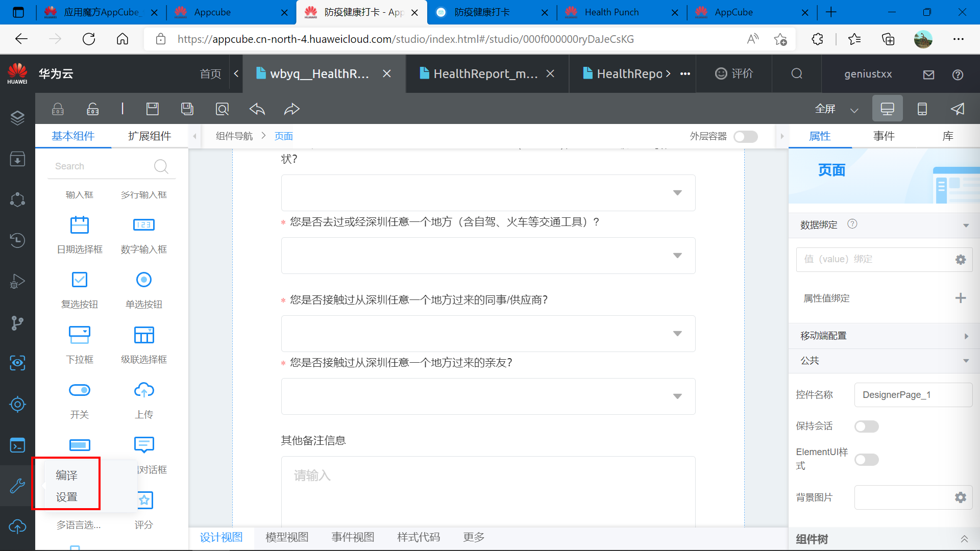Viewport: 980px width, 551px height.
Task: Click the wrench icon in left sidebar
Action: tap(17, 486)
